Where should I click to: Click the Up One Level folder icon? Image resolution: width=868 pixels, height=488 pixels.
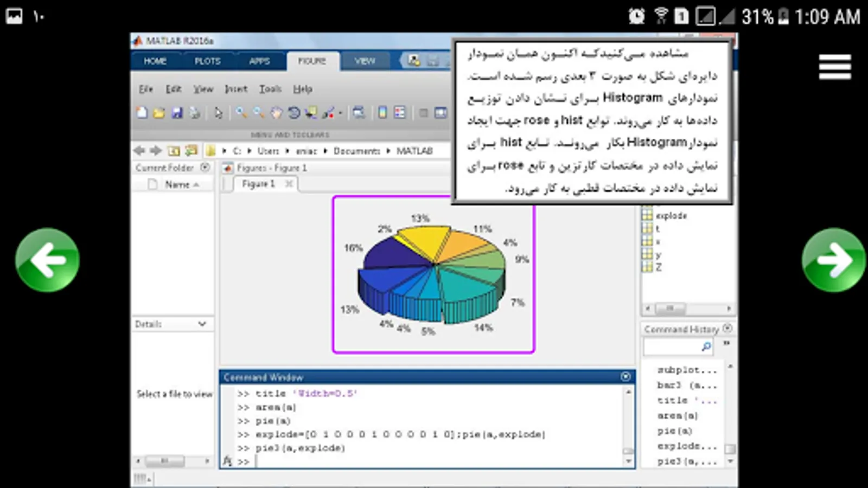click(174, 151)
